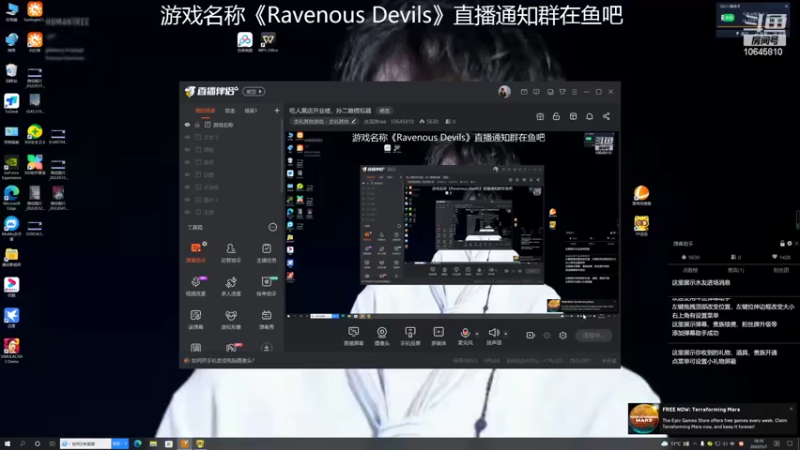Switch to the middle scene tab

pyautogui.click(x=230, y=111)
